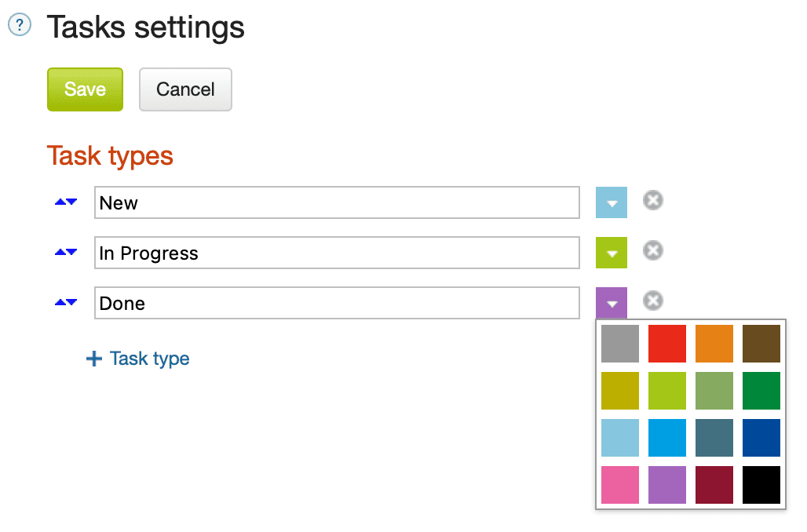Viewport: 807px width, 532px height.
Task: Move the Done task type with its arrows
Action: pos(65,302)
